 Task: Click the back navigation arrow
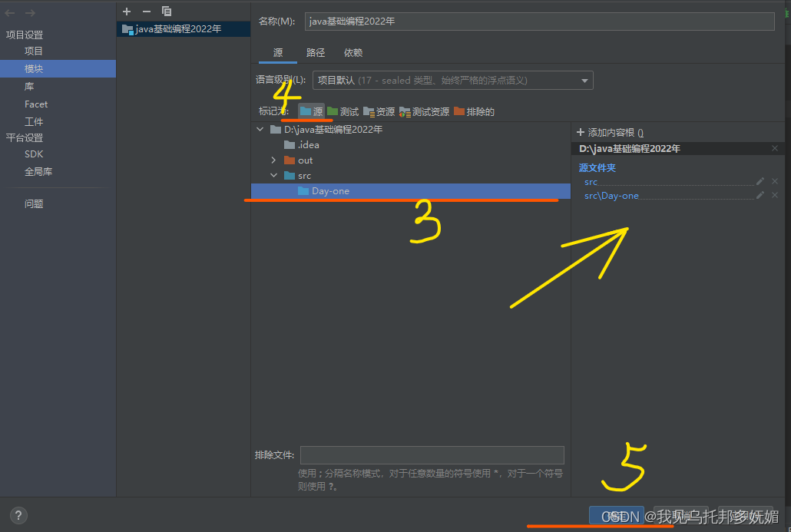click(x=9, y=12)
